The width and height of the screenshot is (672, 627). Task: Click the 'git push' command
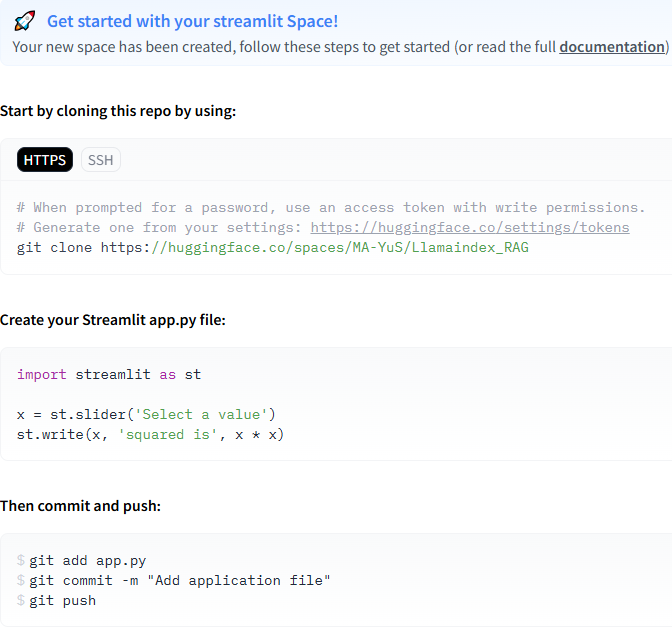click(63, 600)
